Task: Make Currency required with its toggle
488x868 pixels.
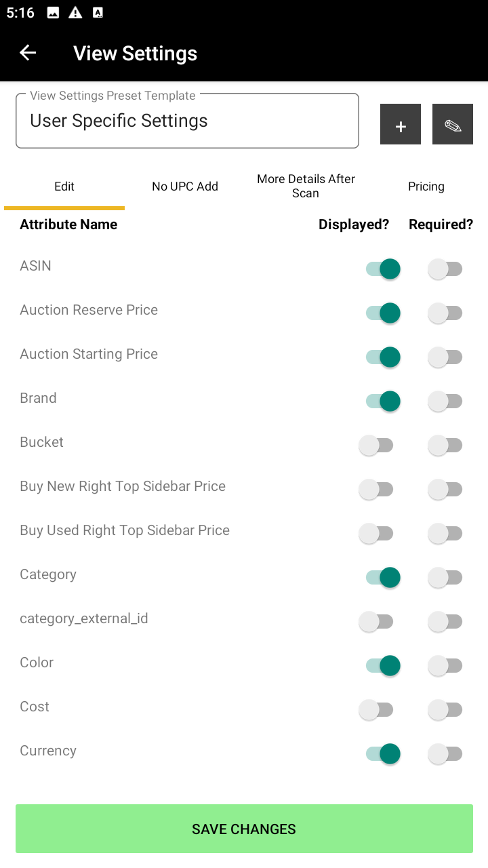Action: [445, 754]
